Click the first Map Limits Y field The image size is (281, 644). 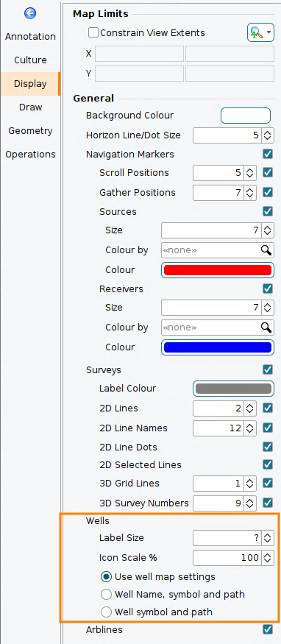(x=140, y=74)
